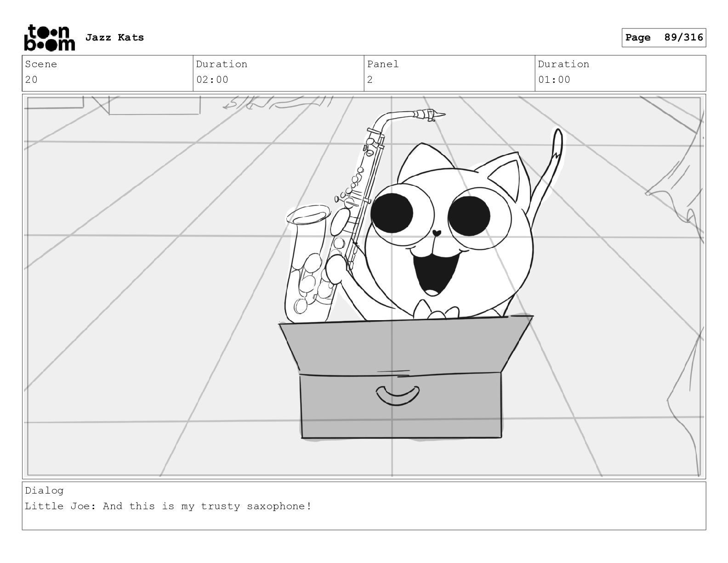
Task: Click the Toon Boom logo
Action: click(x=49, y=38)
